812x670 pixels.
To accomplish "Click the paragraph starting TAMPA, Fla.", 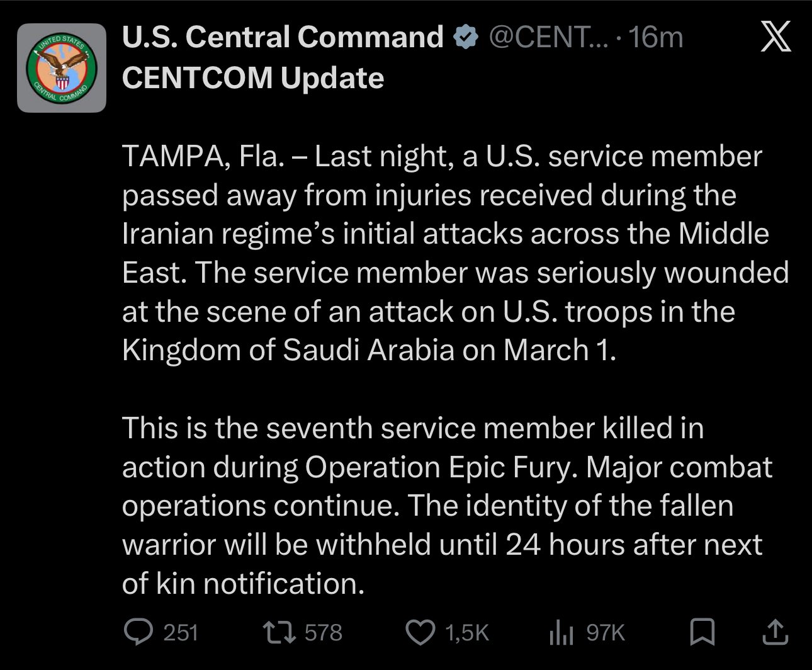I will coord(441,253).
